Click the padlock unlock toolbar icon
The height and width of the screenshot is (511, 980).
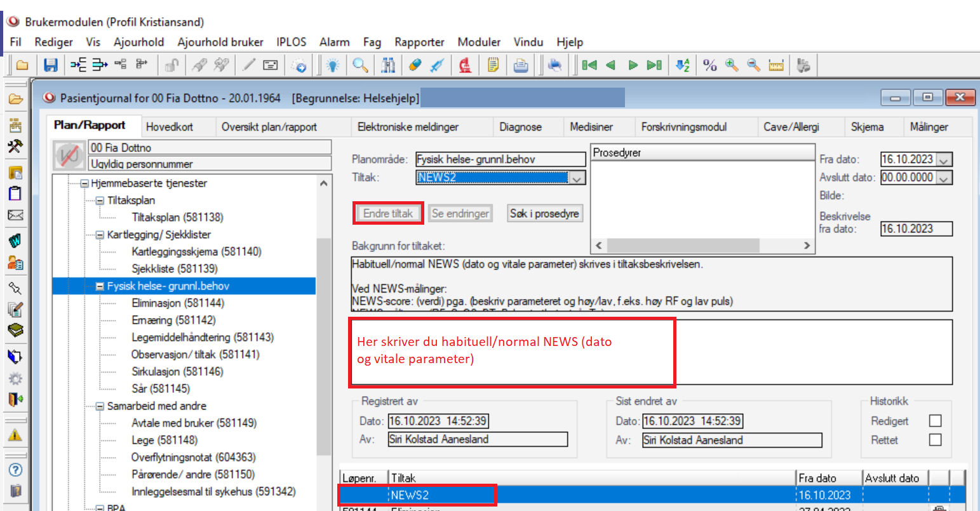[171, 65]
